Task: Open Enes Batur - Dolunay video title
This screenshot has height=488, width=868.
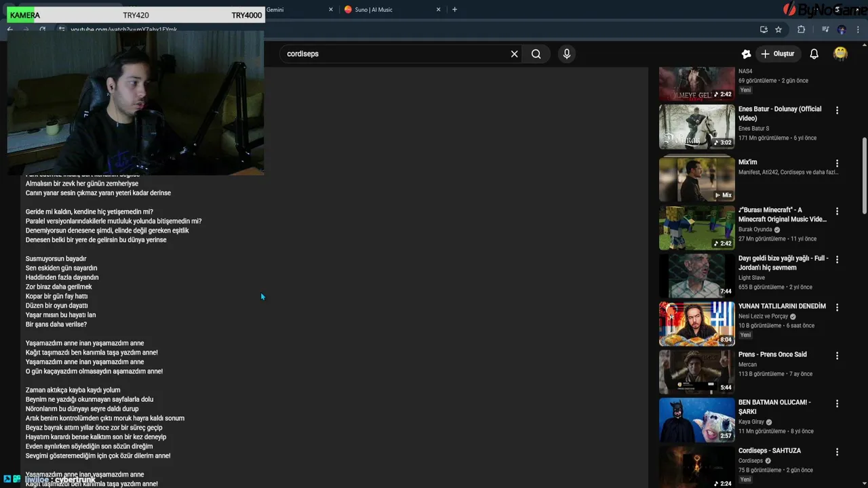Action: tap(780, 114)
